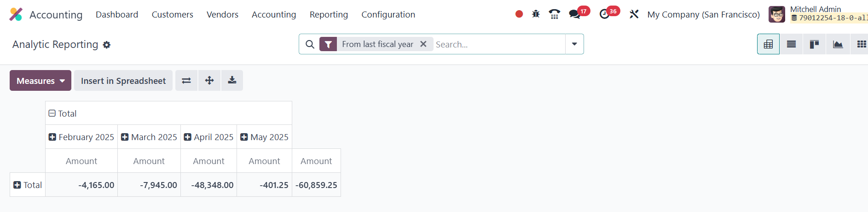This screenshot has width=868, height=212.
Task: Switch to graph view
Action: 838,44
